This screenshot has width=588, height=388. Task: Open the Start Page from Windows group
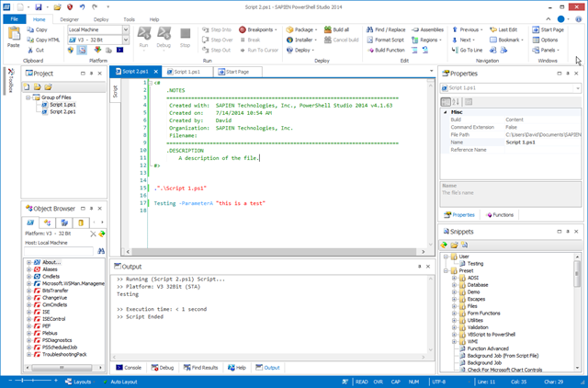548,29
